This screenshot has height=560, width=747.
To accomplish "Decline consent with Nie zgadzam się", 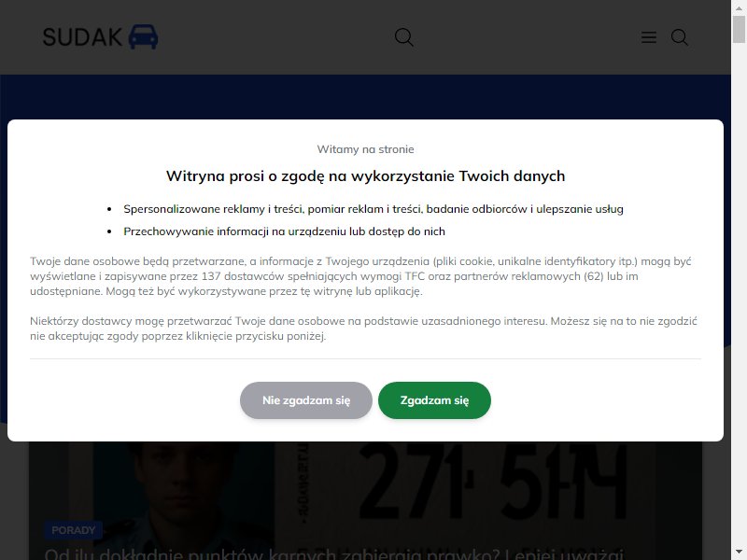I will [x=306, y=400].
